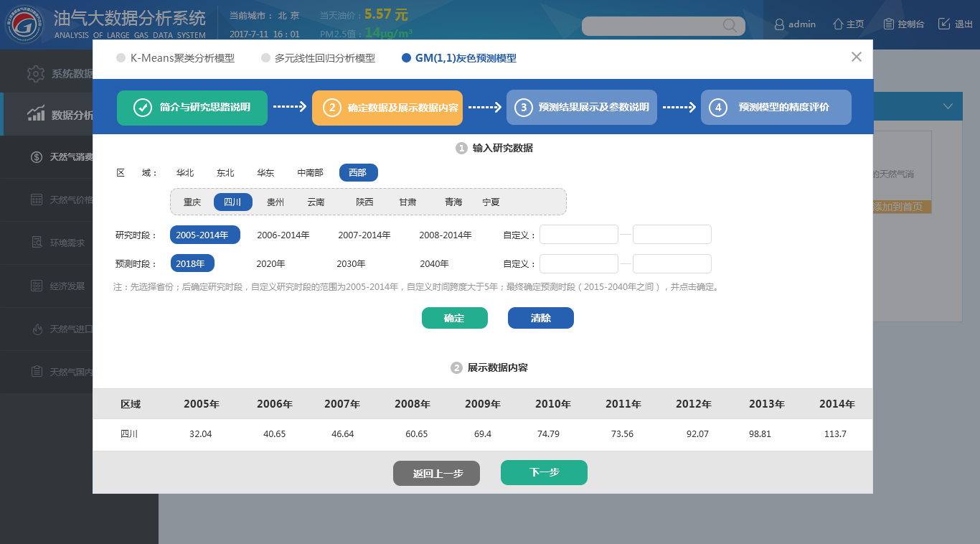980x544 pixels.
Task: Choose province 贵州
Action: pos(275,202)
